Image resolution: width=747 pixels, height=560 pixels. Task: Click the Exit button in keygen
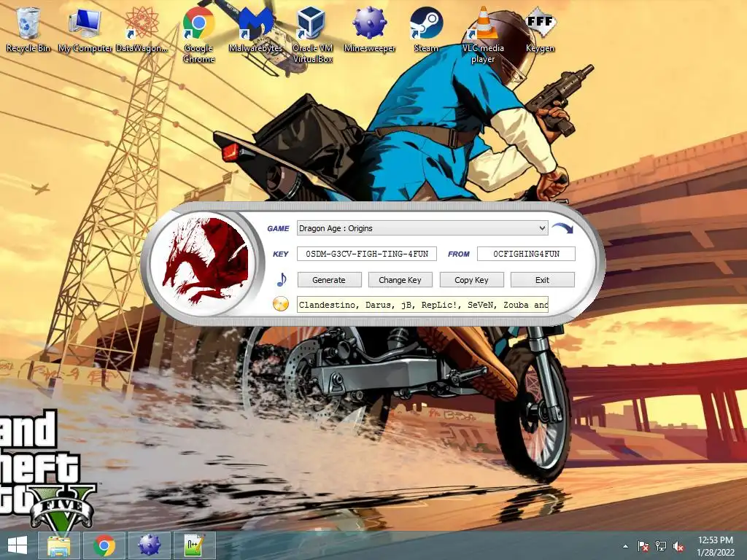(x=543, y=280)
